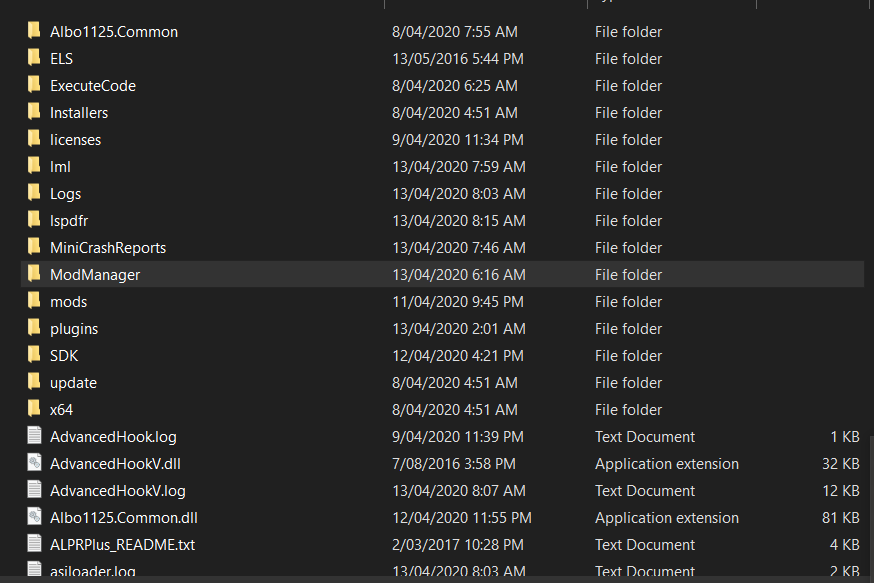This screenshot has width=874, height=583.
Task: Select the AdvancedHook.log document icon
Action: (x=34, y=436)
